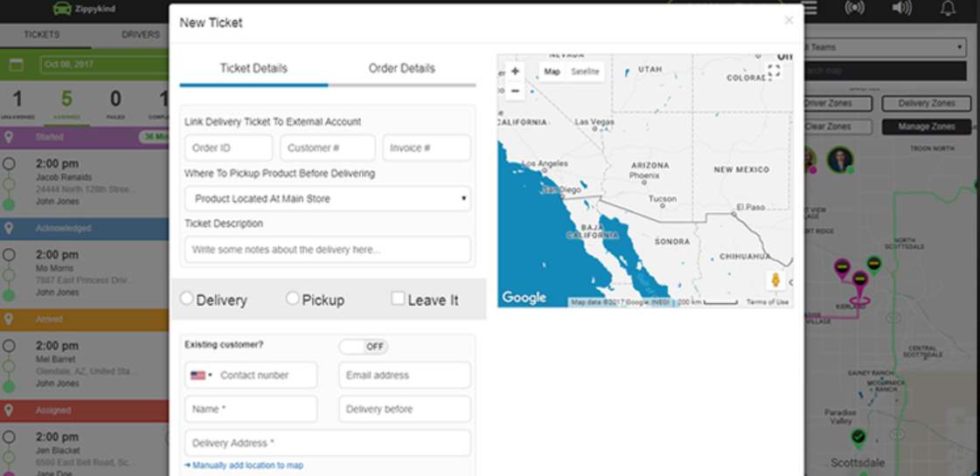The width and height of the screenshot is (980, 476).
Task: Click the broadcast signal icon
Action: click(x=853, y=9)
